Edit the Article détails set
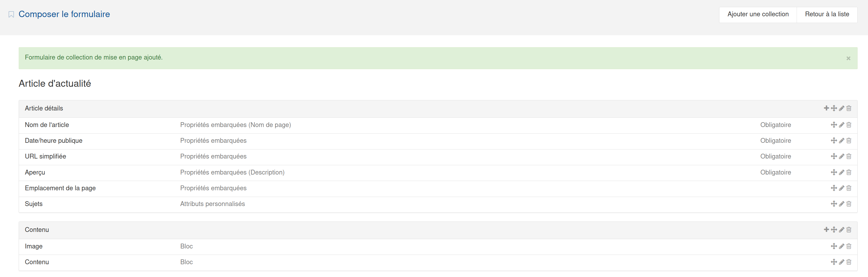 tap(841, 108)
